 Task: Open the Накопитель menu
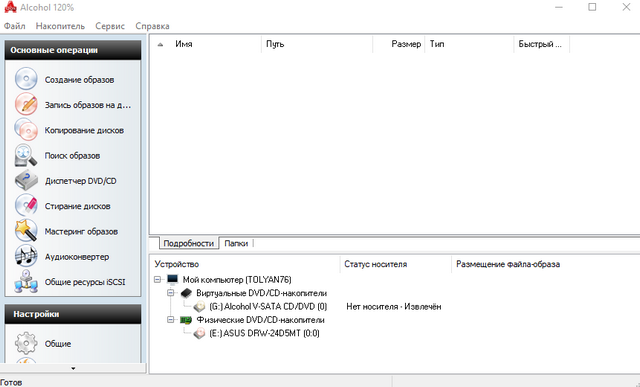[x=60, y=26]
